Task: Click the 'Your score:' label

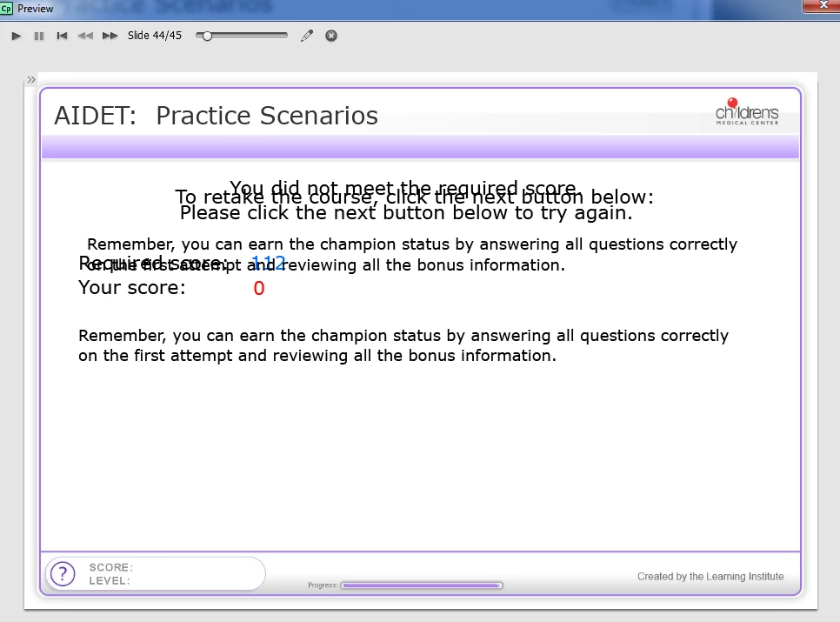Action: click(x=132, y=288)
